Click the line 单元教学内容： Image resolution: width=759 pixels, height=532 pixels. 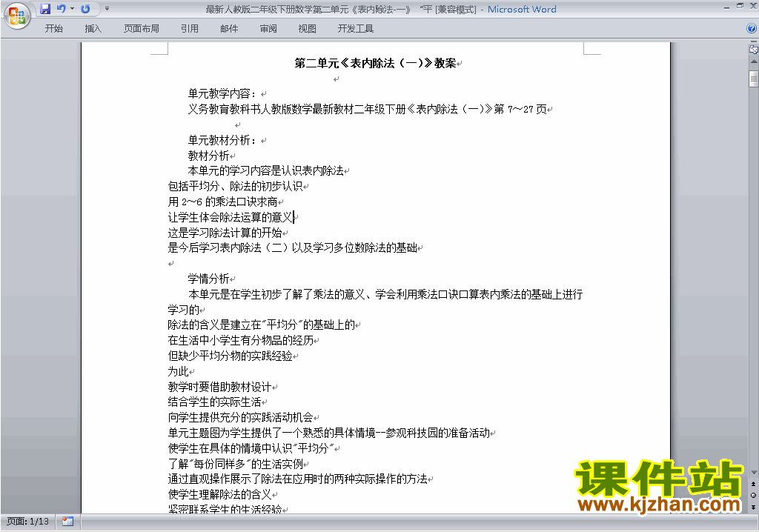point(222,93)
